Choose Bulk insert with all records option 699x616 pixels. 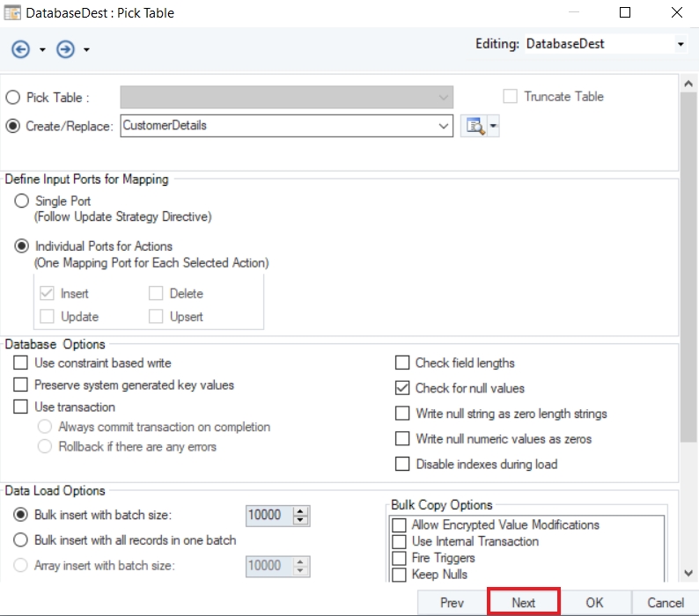(x=20, y=540)
